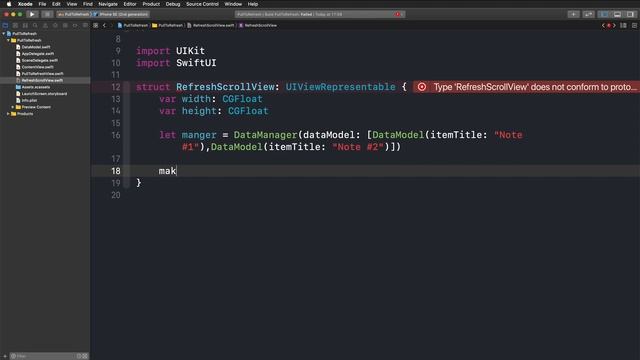Click the Library plus button in toolbar
The image size is (640, 360).
[573, 14]
